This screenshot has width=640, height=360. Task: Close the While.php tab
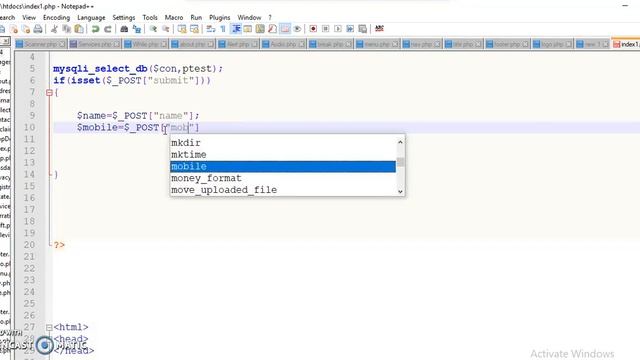click(164, 44)
